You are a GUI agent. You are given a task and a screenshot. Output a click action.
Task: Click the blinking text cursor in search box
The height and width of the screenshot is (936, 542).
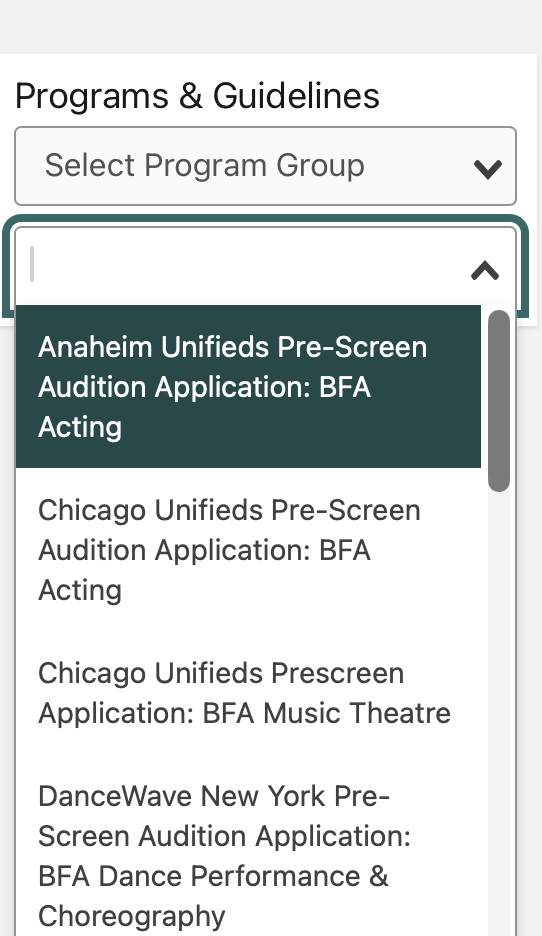pyautogui.click(x=32, y=264)
